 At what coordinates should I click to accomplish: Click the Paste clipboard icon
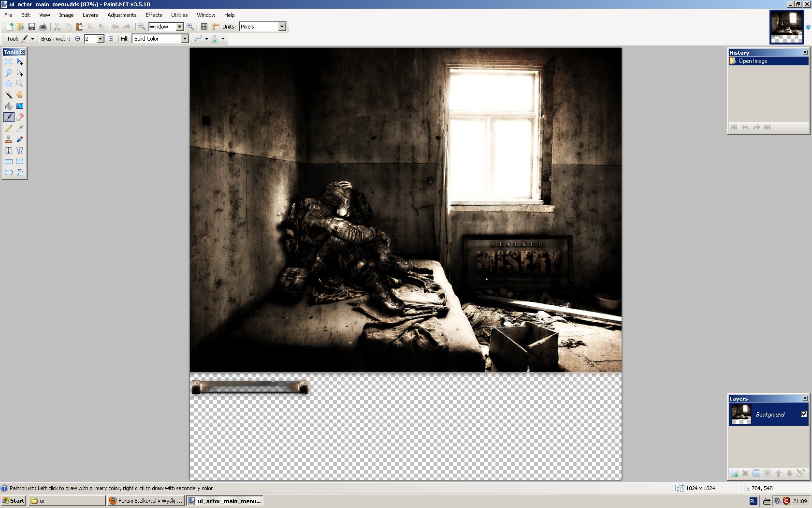(79, 27)
